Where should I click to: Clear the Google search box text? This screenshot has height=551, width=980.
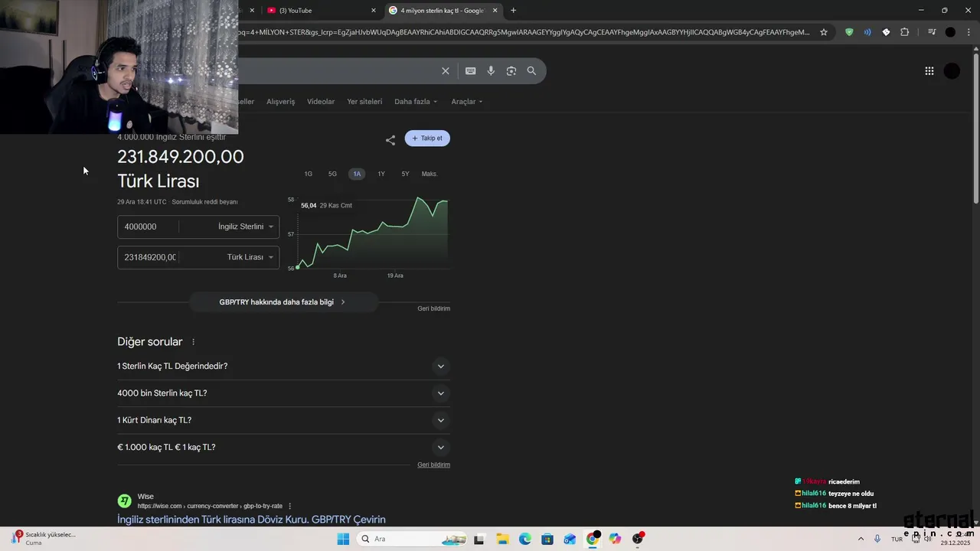pos(445,70)
